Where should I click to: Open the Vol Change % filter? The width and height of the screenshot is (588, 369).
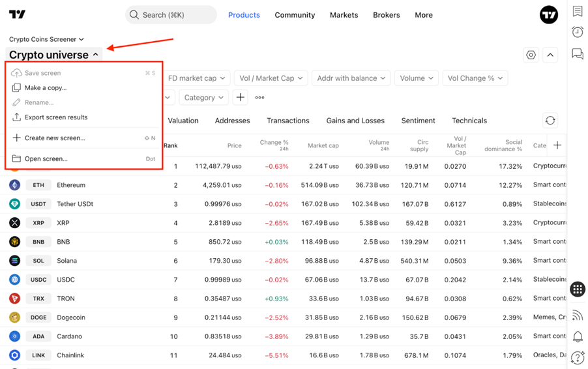click(475, 78)
